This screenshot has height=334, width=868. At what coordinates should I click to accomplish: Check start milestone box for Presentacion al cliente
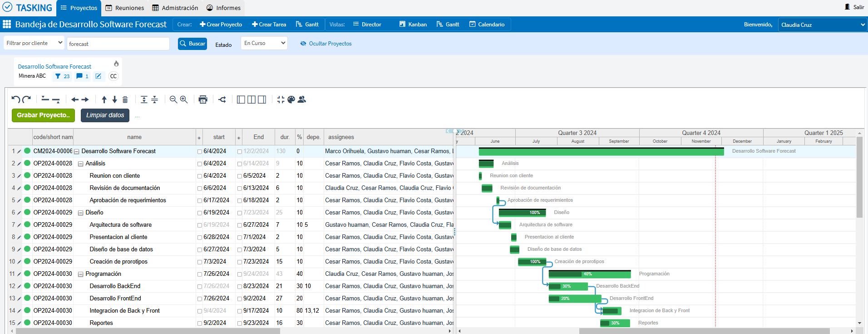pyautogui.click(x=200, y=238)
